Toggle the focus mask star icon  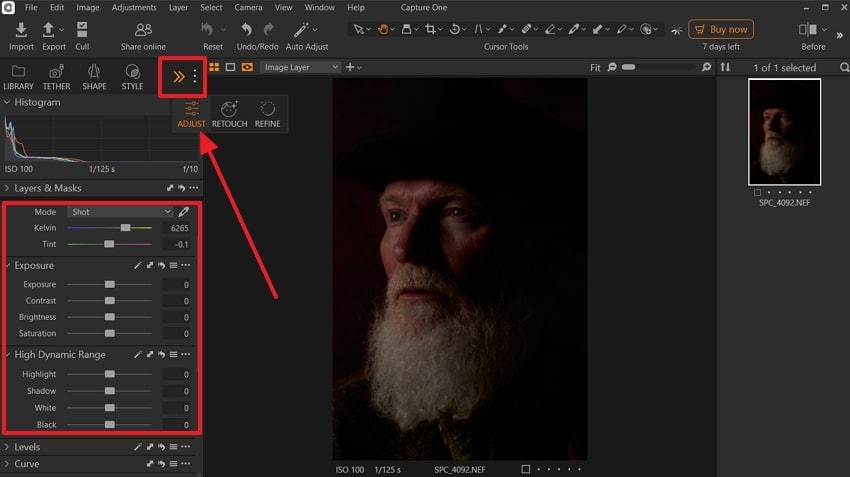point(677,30)
